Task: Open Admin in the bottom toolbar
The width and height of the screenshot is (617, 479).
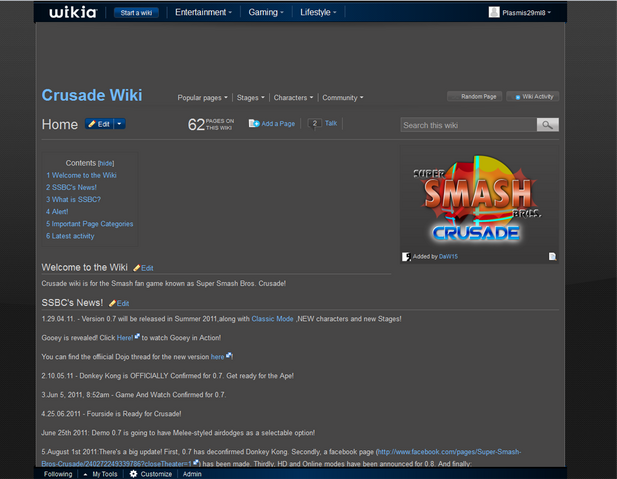Action: coord(192,474)
